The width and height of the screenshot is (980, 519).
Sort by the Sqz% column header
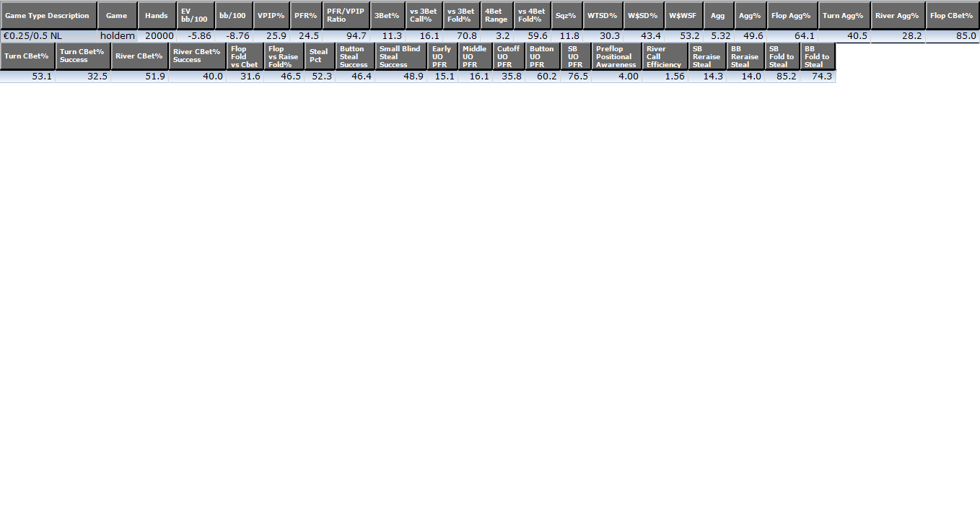(567, 15)
